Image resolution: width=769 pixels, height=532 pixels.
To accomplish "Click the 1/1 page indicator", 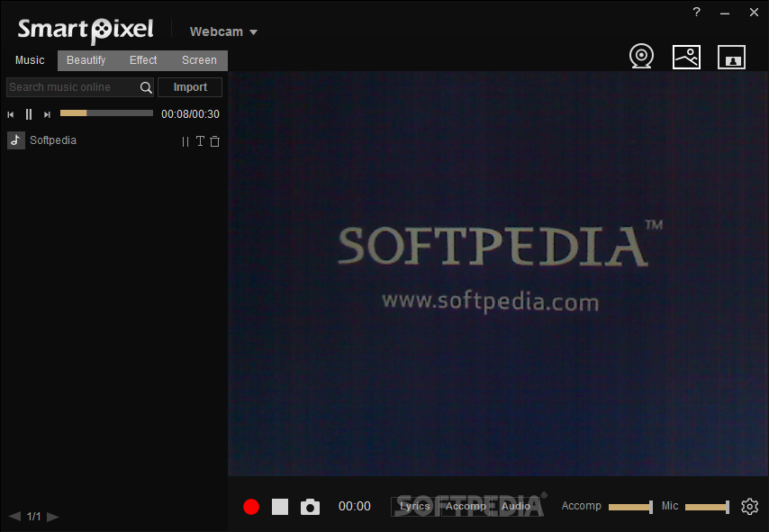I will coord(34,517).
